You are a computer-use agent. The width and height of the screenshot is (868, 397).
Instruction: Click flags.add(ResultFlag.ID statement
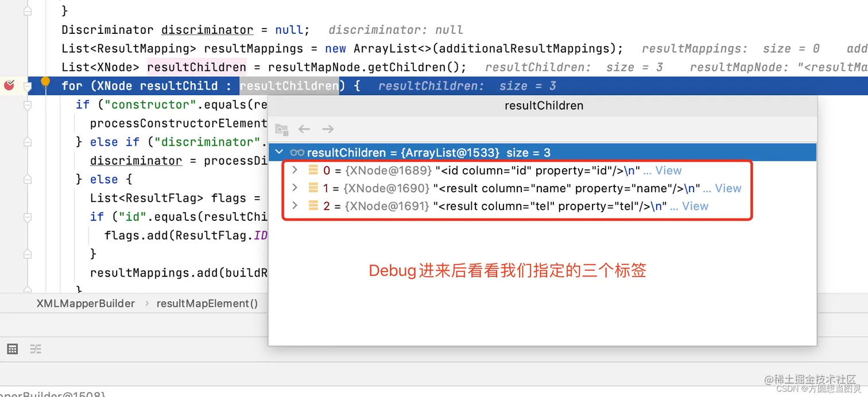[186, 235]
